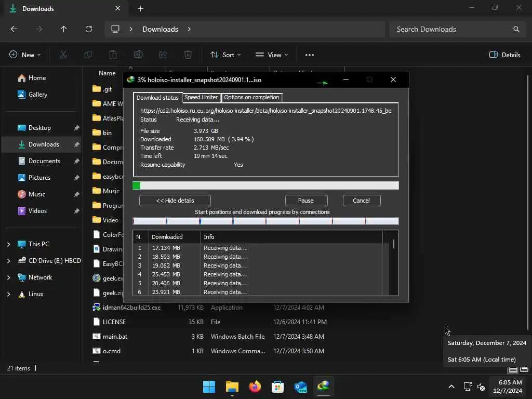Open the Sort dropdown
This screenshot has width=532, height=399.
point(225,55)
